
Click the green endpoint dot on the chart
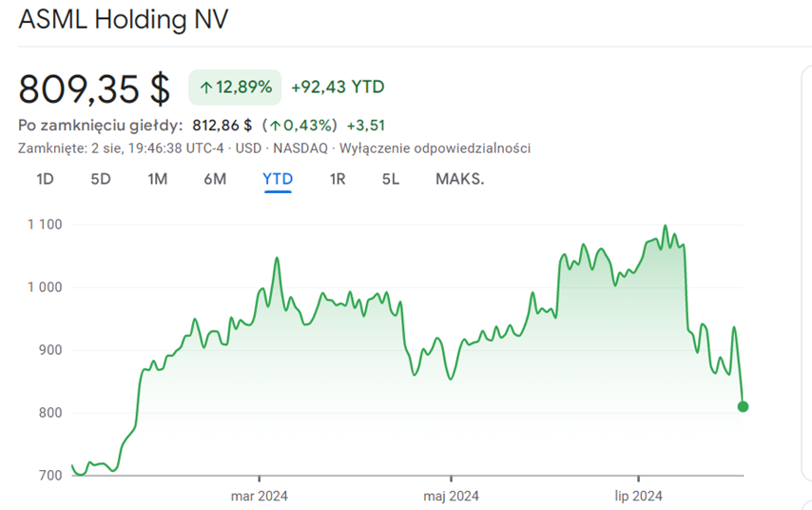pos(743,406)
